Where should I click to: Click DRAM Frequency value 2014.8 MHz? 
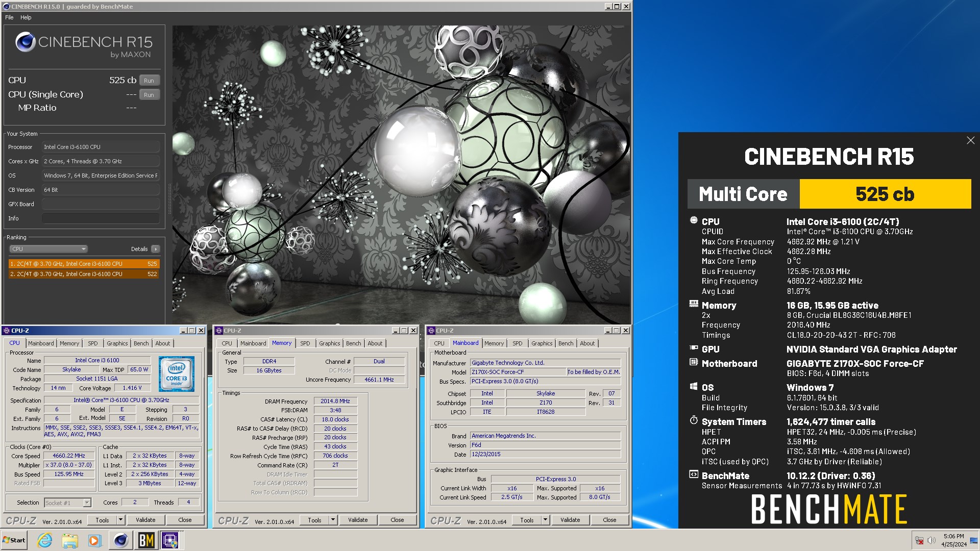(x=335, y=401)
